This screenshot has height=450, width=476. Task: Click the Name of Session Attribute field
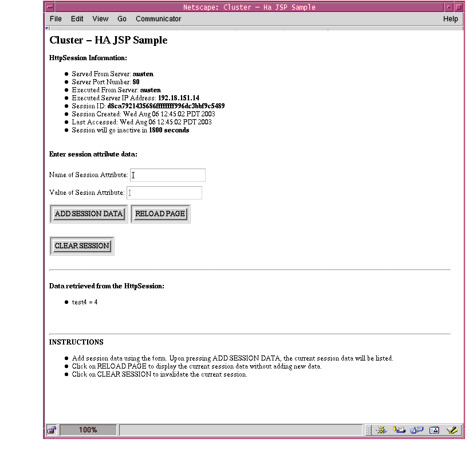point(167,175)
